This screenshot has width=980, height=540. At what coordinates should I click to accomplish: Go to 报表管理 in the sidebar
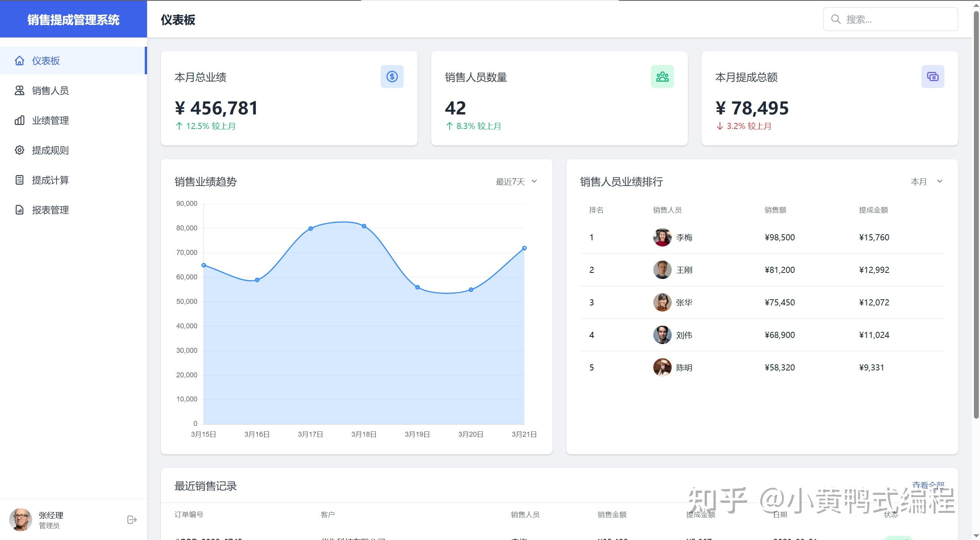click(50, 210)
